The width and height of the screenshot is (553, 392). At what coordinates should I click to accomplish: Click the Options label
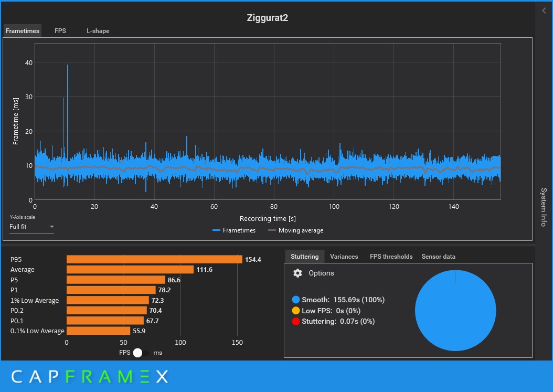(321, 273)
